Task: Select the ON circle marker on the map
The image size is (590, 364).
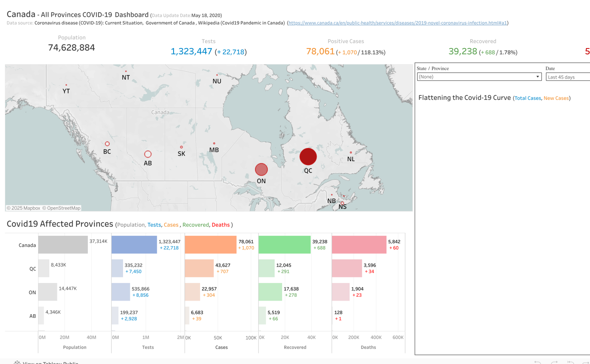Action: tap(261, 170)
